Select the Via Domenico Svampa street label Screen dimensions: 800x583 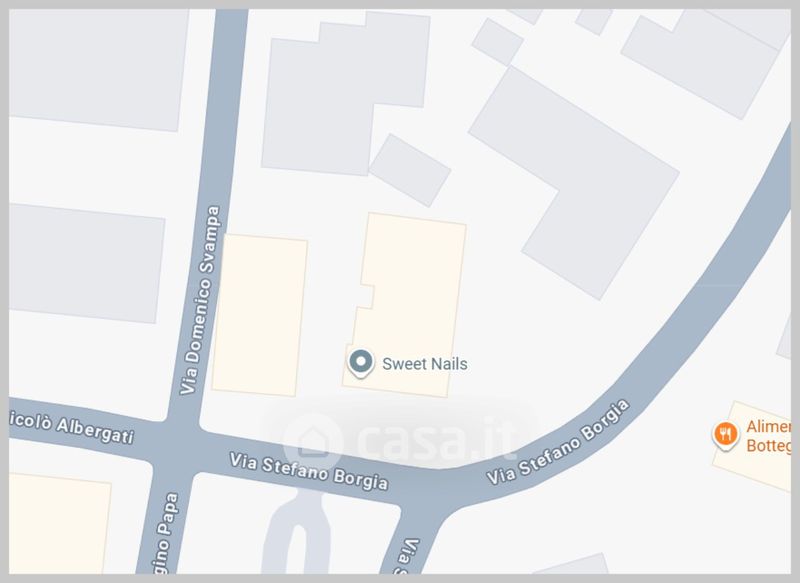point(200,300)
